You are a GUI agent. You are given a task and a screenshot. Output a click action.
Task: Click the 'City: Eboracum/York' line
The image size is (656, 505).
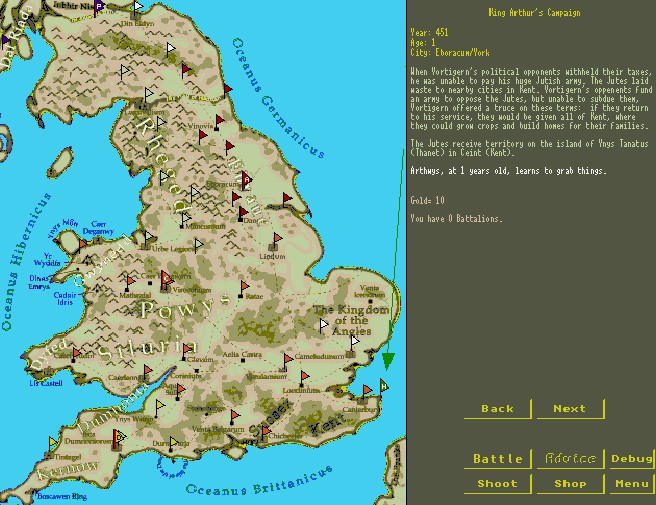click(450, 53)
